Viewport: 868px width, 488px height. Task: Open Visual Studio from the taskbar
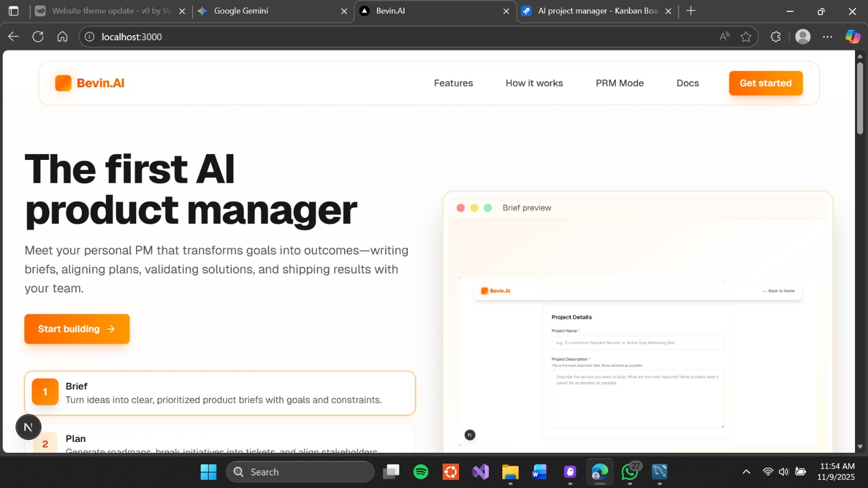point(481,472)
